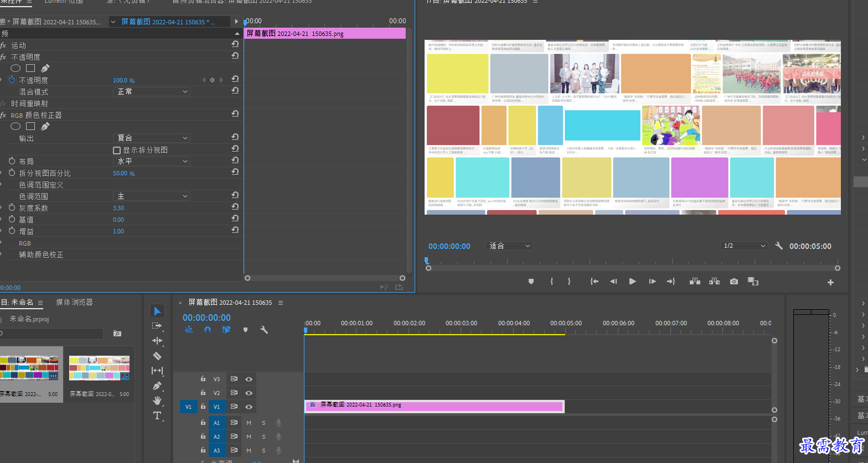Solo audio track A2

(x=263, y=436)
